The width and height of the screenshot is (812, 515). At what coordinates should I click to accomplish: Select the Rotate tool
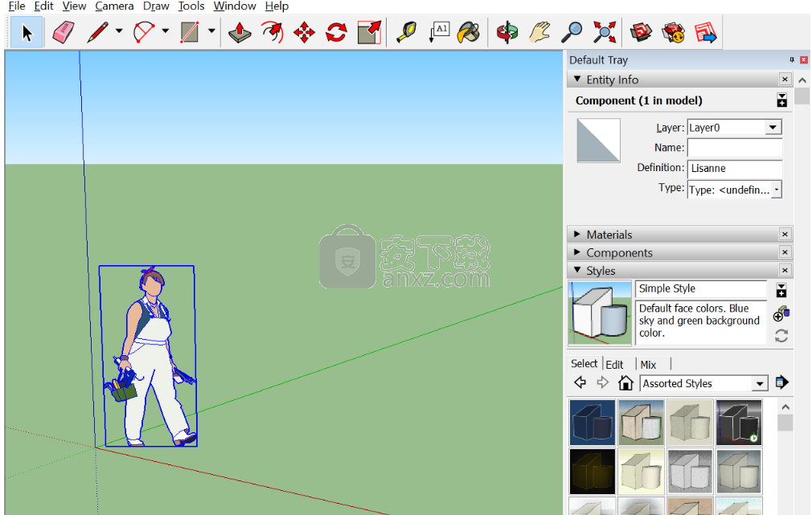[336, 32]
